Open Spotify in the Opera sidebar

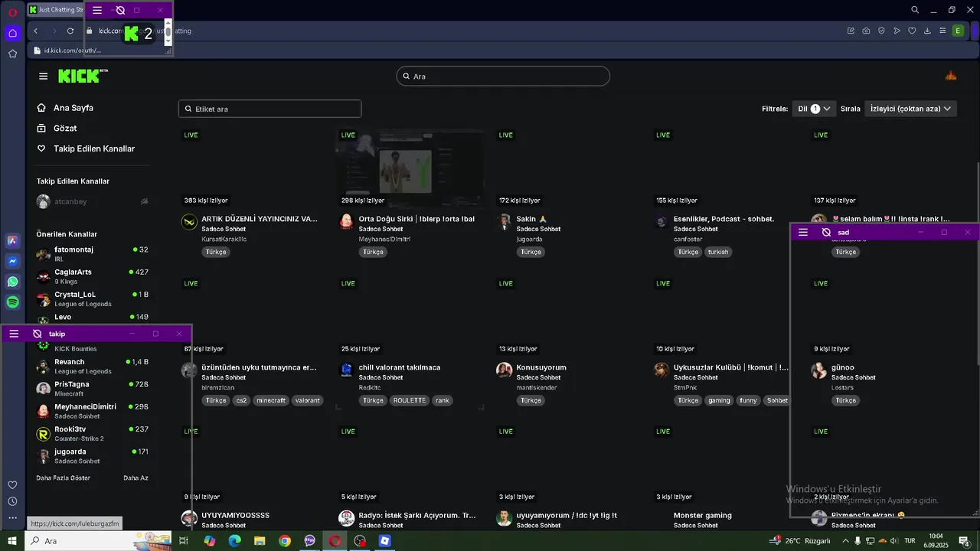[x=13, y=302]
